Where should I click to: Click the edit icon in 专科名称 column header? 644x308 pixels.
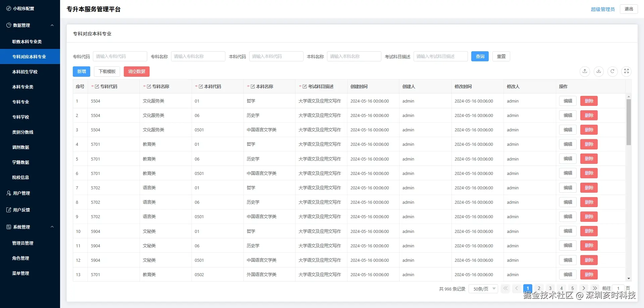149,86
